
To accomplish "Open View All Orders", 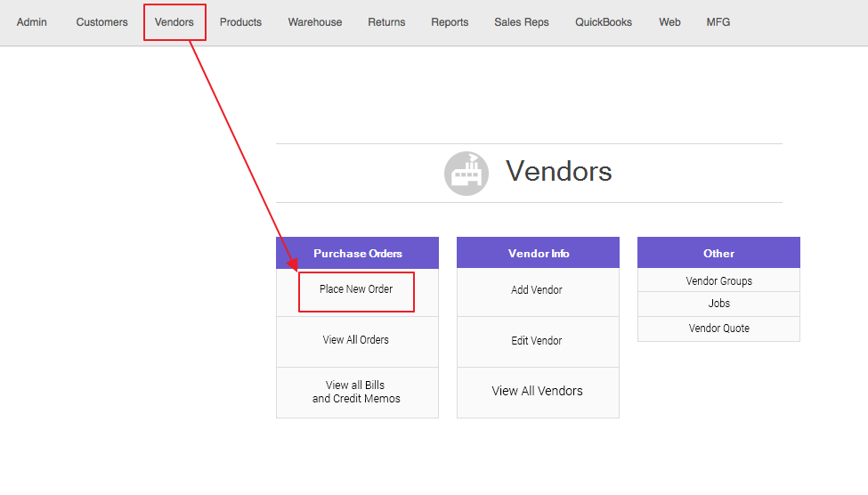I will [356, 340].
